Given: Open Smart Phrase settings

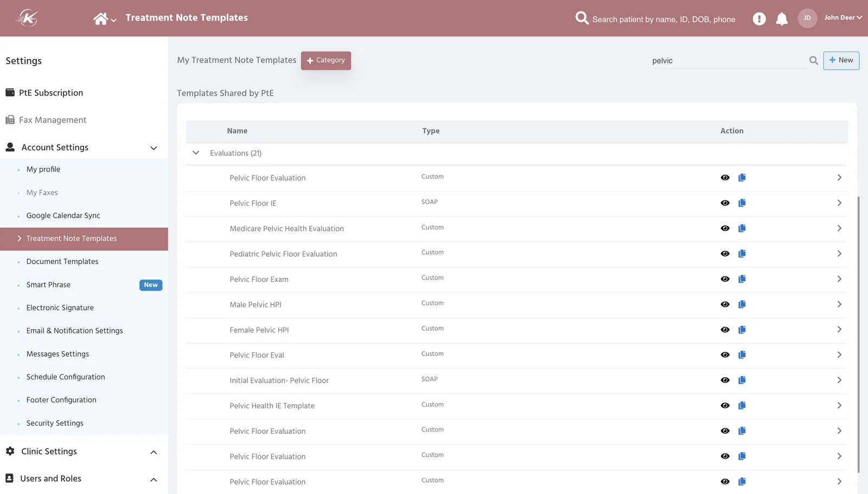Looking at the screenshot, I should (48, 285).
